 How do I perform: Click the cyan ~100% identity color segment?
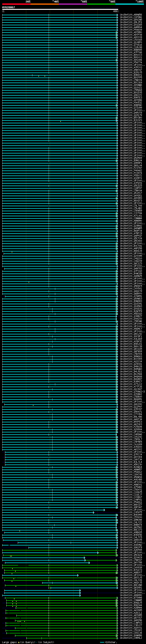(x=130, y=4)
